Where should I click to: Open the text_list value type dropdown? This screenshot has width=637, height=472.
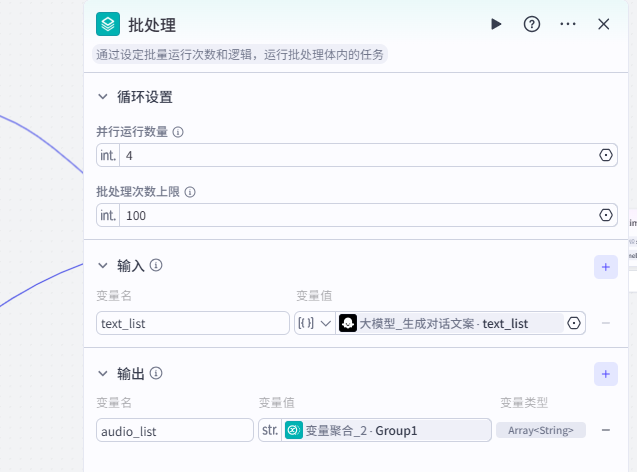(x=314, y=323)
